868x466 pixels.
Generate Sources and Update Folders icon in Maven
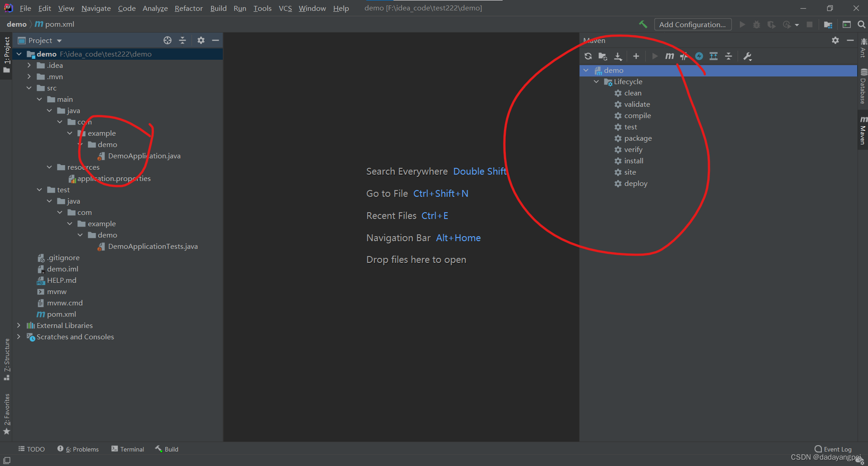[x=603, y=56]
